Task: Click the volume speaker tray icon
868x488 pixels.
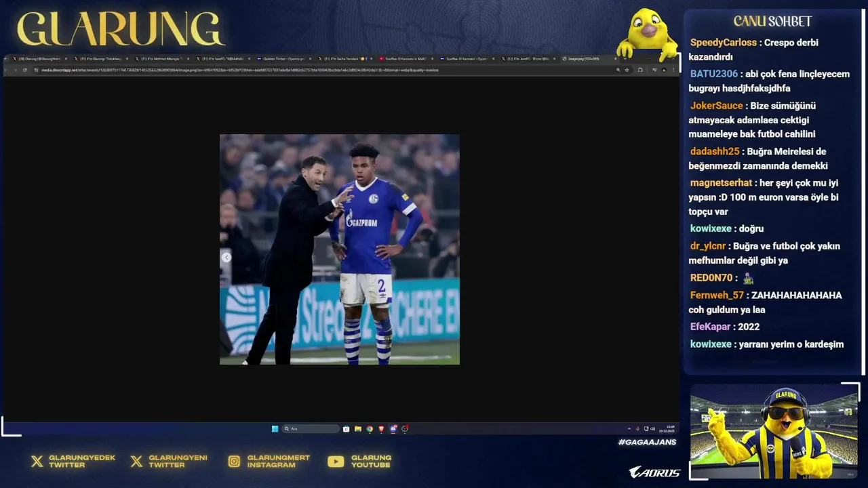Action: 652,428
